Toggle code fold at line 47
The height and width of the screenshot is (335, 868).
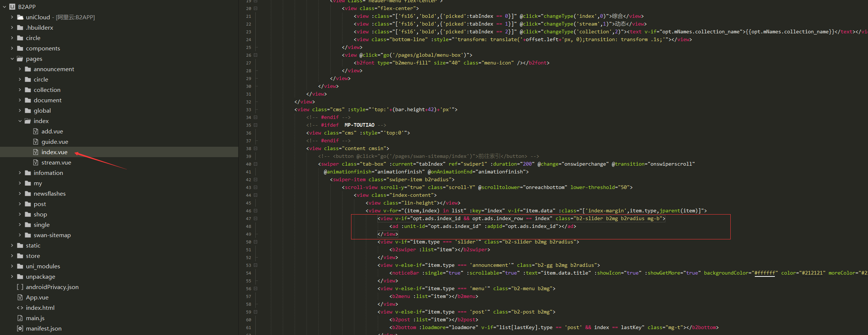tap(255, 219)
